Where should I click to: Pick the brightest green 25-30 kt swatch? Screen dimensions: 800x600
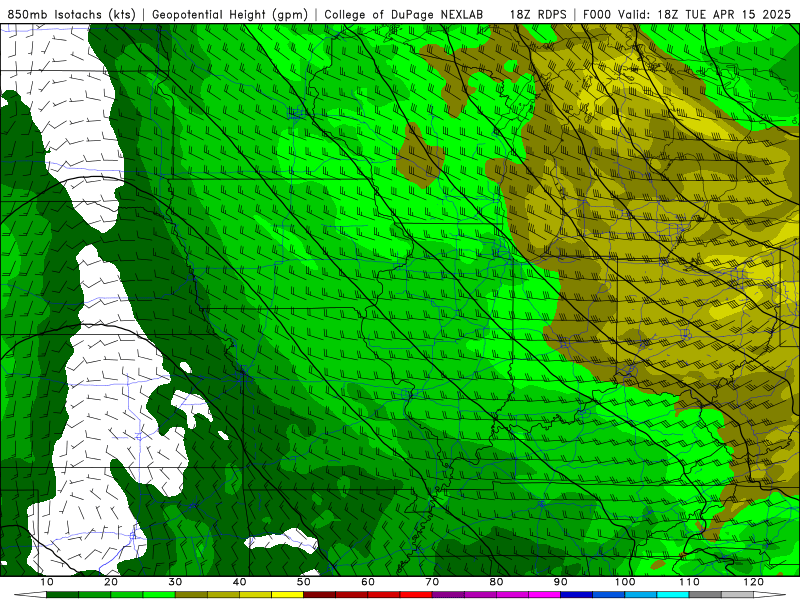point(159,595)
